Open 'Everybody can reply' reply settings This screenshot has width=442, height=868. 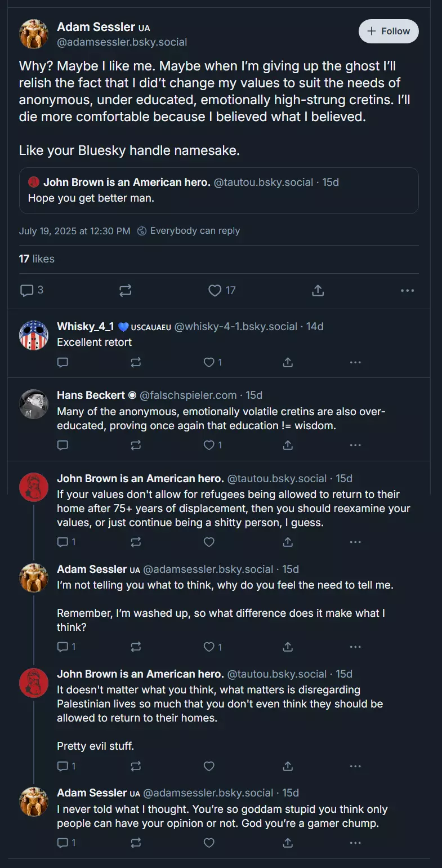189,231
